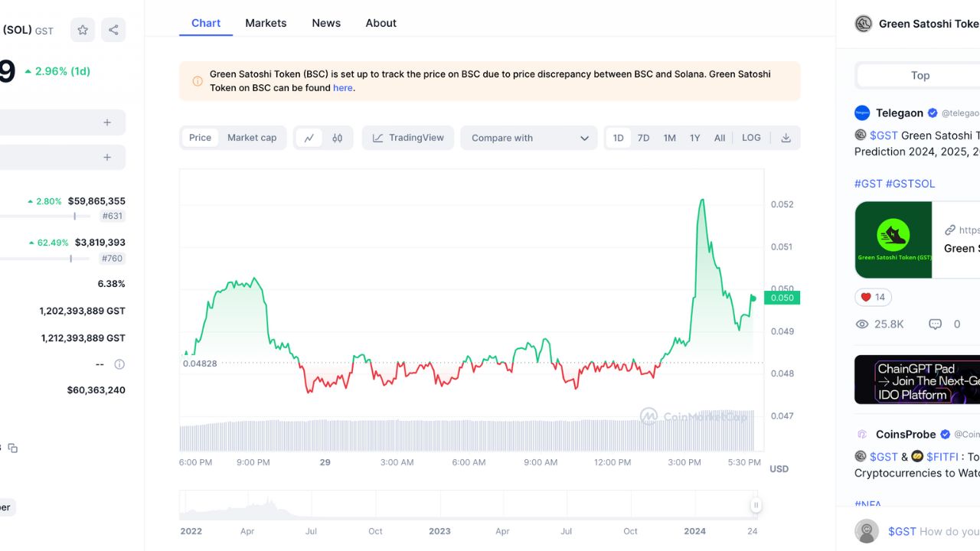Click the 0.04828 baseline price label
Screen dimensions: 980x551
[200, 364]
